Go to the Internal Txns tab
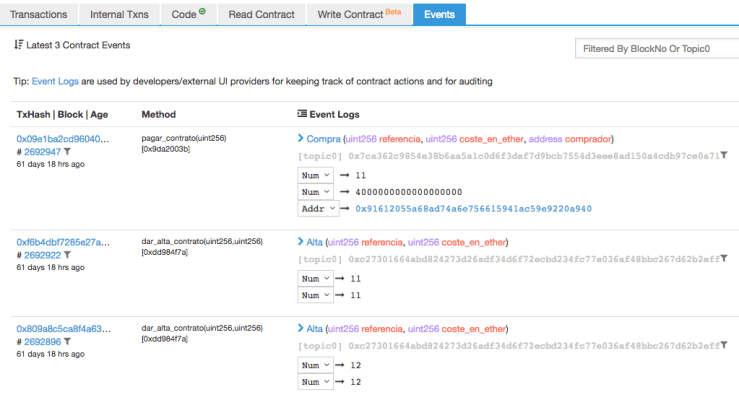 (121, 15)
